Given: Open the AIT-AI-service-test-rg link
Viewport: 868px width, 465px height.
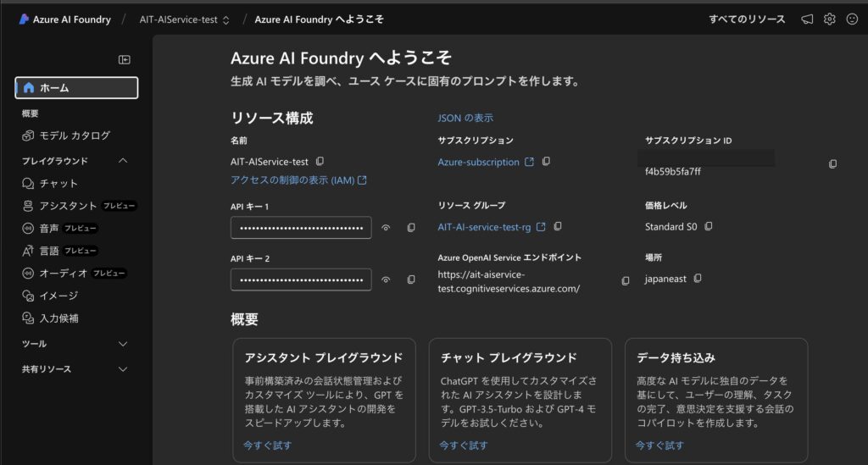Looking at the screenshot, I should pos(484,227).
